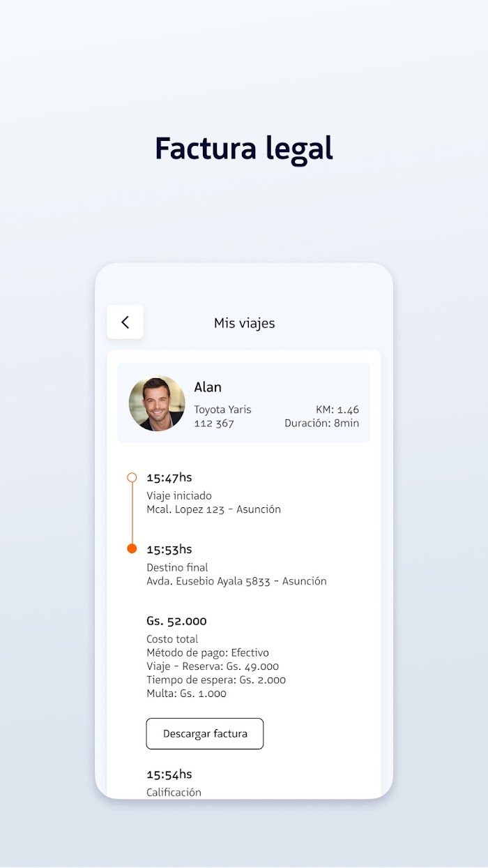Select the Toyota Yaris vehicle text
This screenshot has width=488, height=868.
tap(222, 410)
